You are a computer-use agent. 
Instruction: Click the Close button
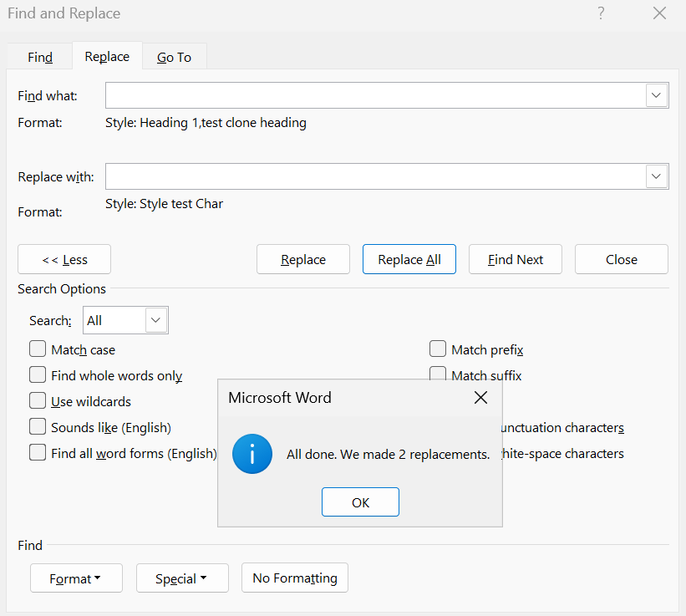pyautogui.click(x=622, y=259)
